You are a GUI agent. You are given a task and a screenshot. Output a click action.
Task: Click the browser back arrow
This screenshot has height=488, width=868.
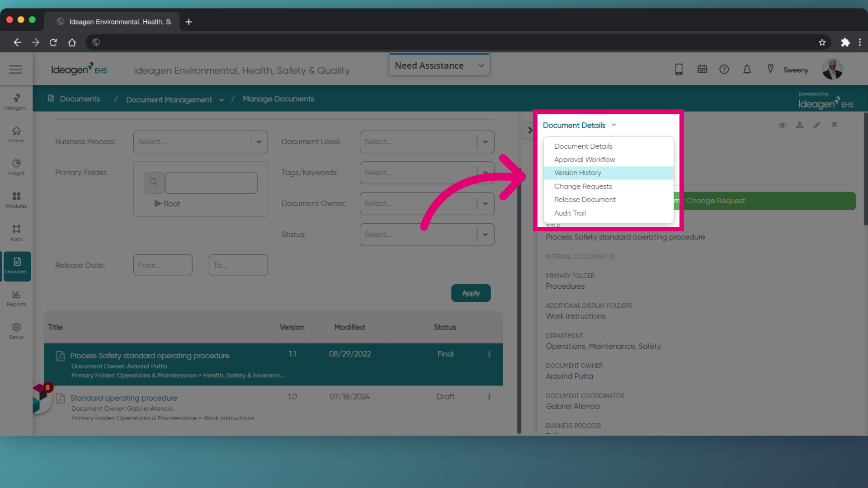click(x=17, y=42)
